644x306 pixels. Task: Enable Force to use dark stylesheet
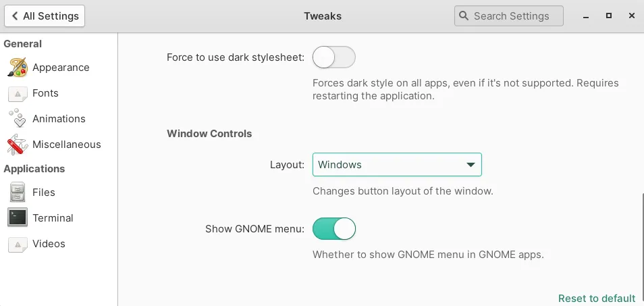(x=333, y=58)
